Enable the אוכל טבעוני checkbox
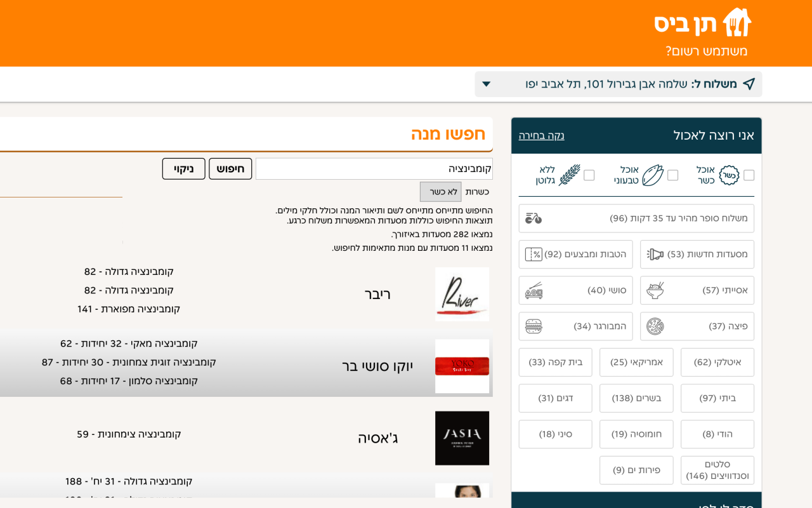Screen dimensions: 812x508 point(673,175)
